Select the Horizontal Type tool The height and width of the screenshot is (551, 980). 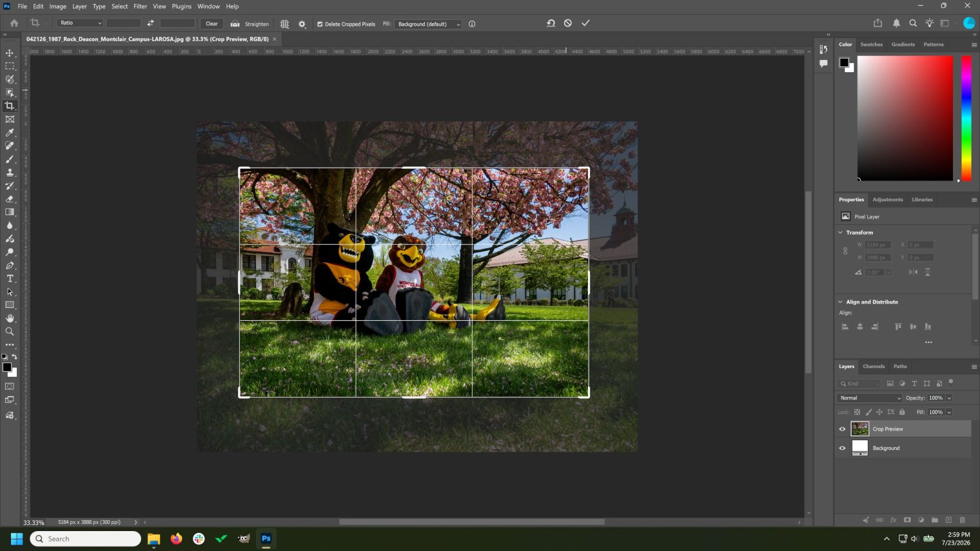click(x=10, y=278)
